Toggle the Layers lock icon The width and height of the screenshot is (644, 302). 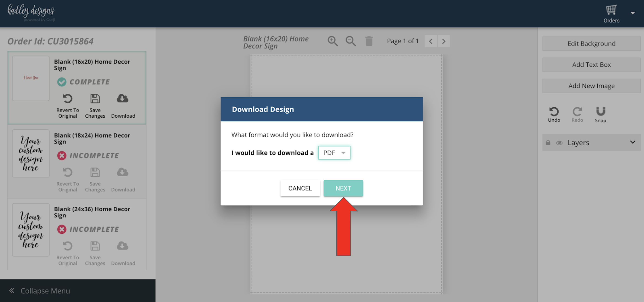tap(548, 143)
